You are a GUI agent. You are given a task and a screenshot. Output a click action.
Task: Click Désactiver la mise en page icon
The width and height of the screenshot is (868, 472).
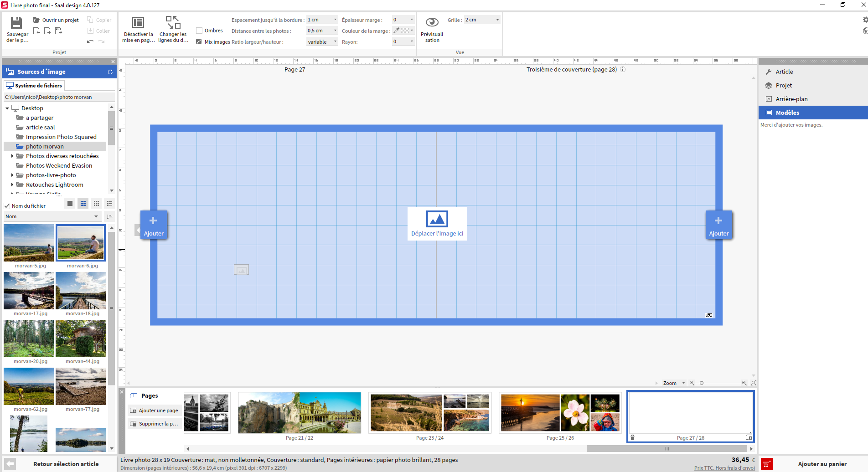[138, 22]
